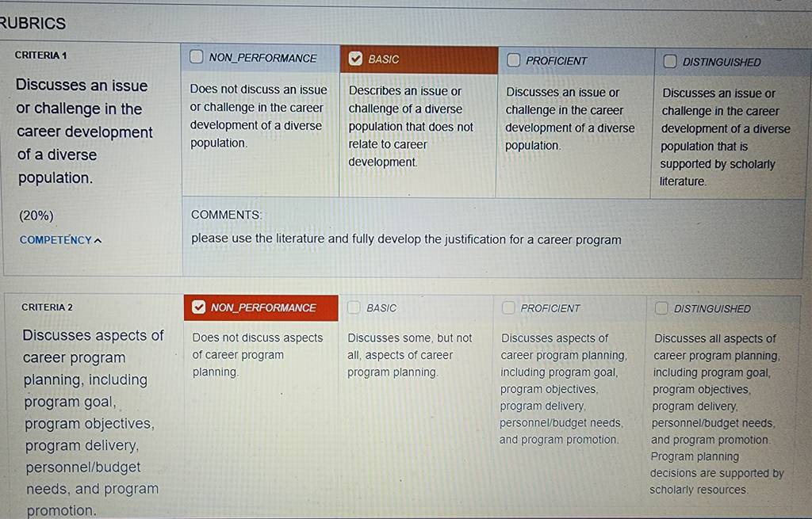Click the RUBRICS section title
The height and width of the screenshot is (519, 812).
[33, 23]
